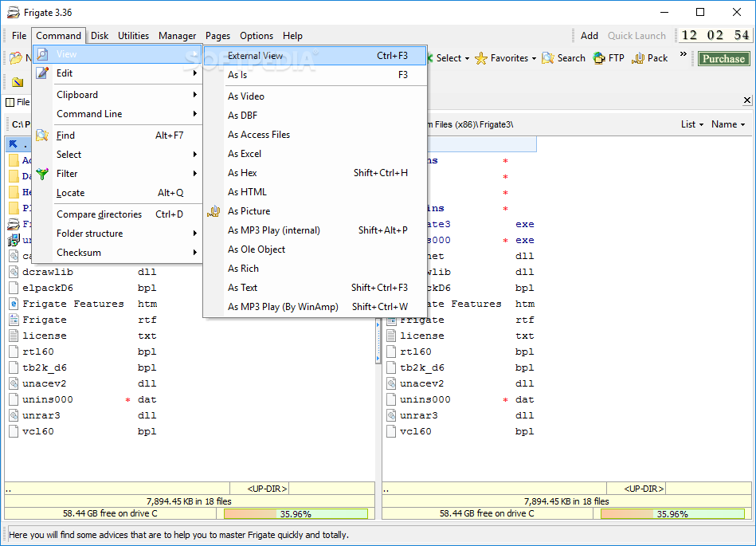Click the Search magnifier icon
756x546 pixels.
pos(548,58)
